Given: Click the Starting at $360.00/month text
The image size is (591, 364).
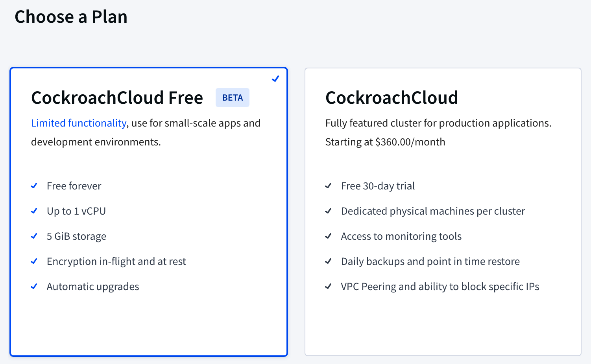Looking at the screenshot, I should [385, 142].
